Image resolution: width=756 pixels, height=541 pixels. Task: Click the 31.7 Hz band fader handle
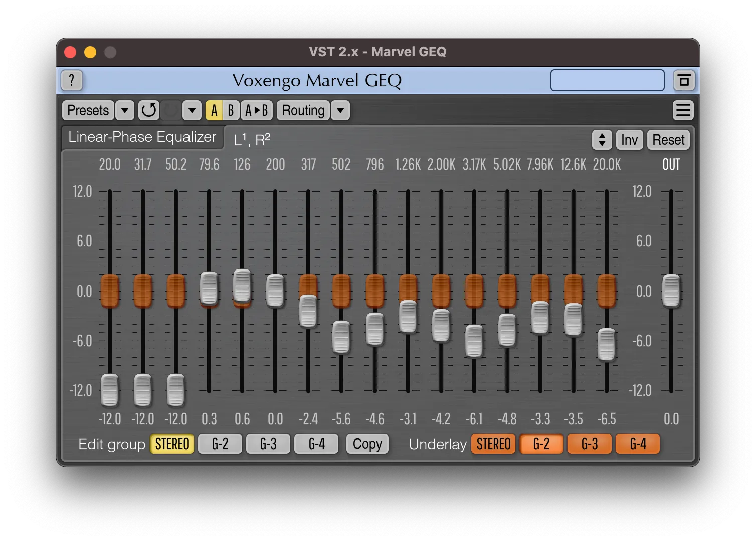[143, 390]
